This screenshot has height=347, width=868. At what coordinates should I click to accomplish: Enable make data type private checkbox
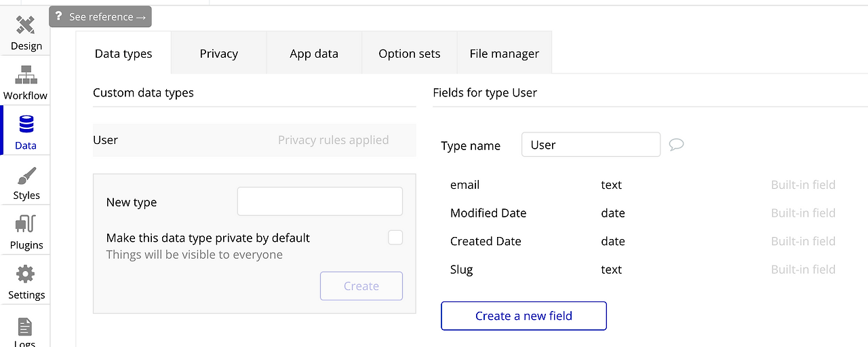[x=395, y=238]
